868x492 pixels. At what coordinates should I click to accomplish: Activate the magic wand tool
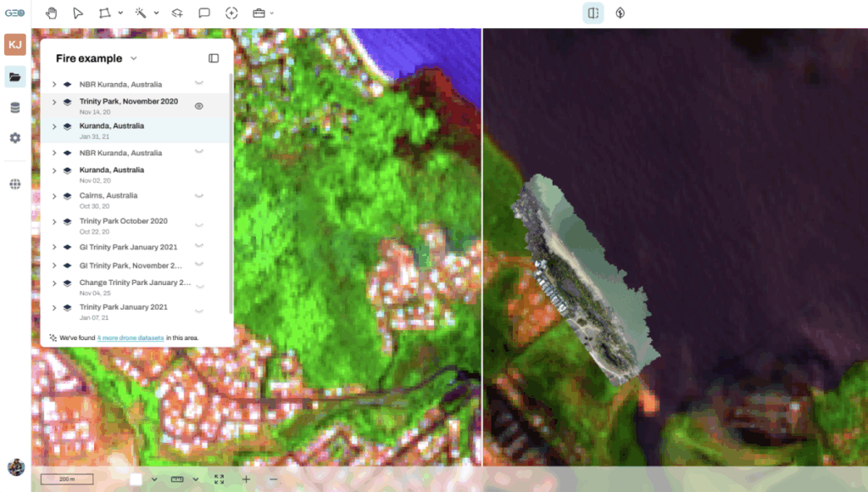pyautogui.click(x=141, y=13)
